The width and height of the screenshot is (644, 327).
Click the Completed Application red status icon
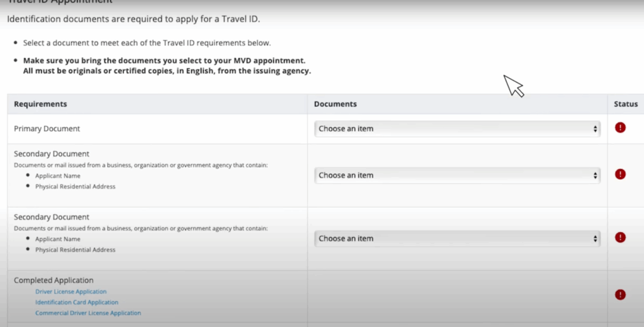coord(620,294)
